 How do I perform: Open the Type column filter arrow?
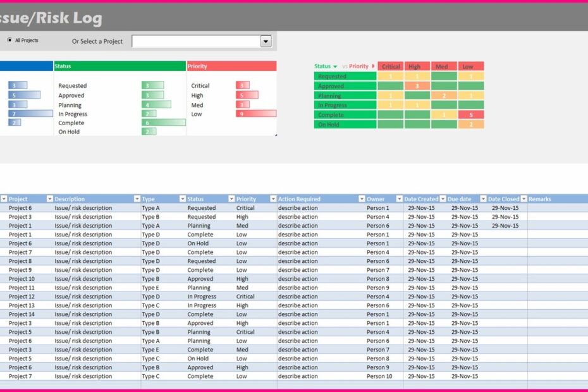click(183, 199)
